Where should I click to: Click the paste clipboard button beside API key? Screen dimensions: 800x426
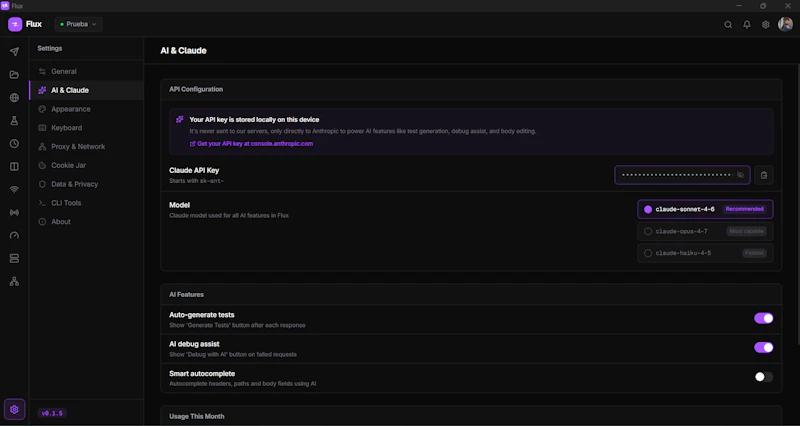tap(764, 175)
